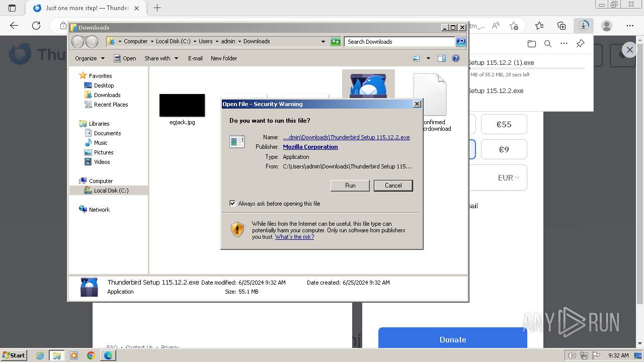
Task: Search downloads icon in Edge panel
Action: 548,44
